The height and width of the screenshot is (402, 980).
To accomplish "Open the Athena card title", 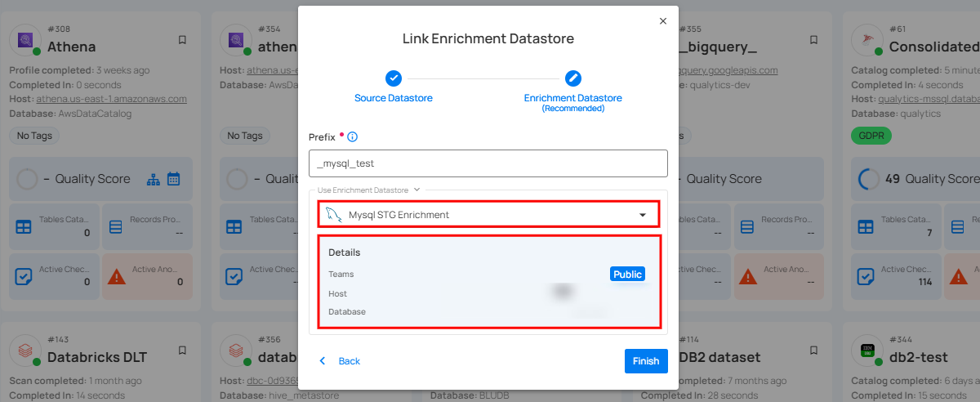I will (72, 47).
